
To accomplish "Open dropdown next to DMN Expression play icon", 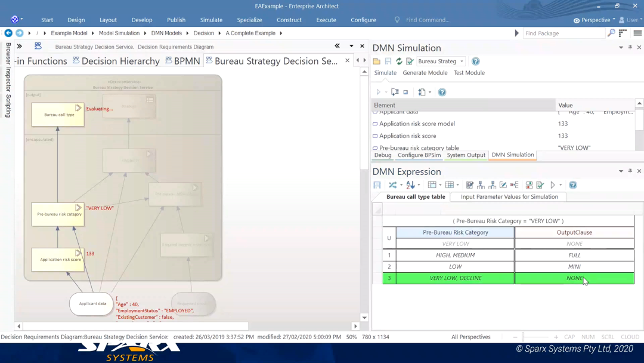I will [x=560, y=185].
